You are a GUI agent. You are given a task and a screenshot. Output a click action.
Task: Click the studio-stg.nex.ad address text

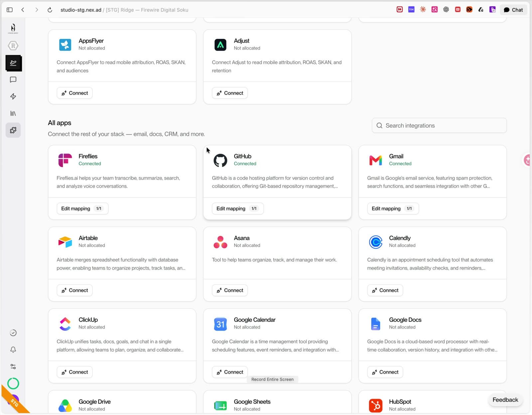pyautogui.click(x=81, y=10)
